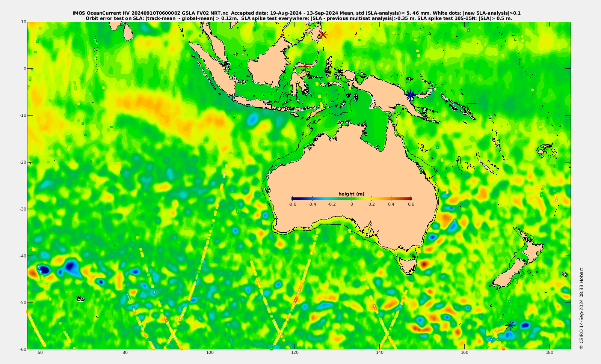
Task: Click the "height (m)" colorbar label
Action: (x=351, y=194)
